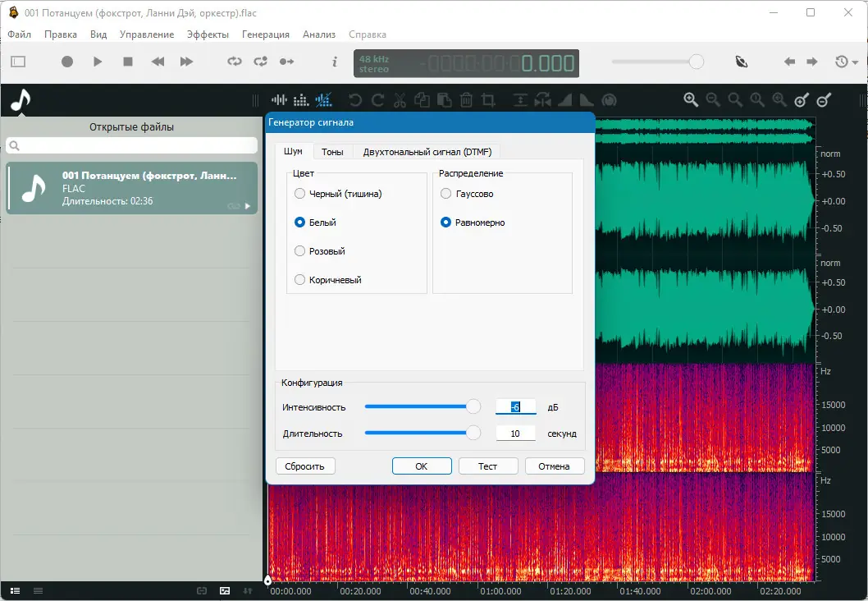Click the Длительность value input field
Screen dimensions: 868x601
point(515,434)
